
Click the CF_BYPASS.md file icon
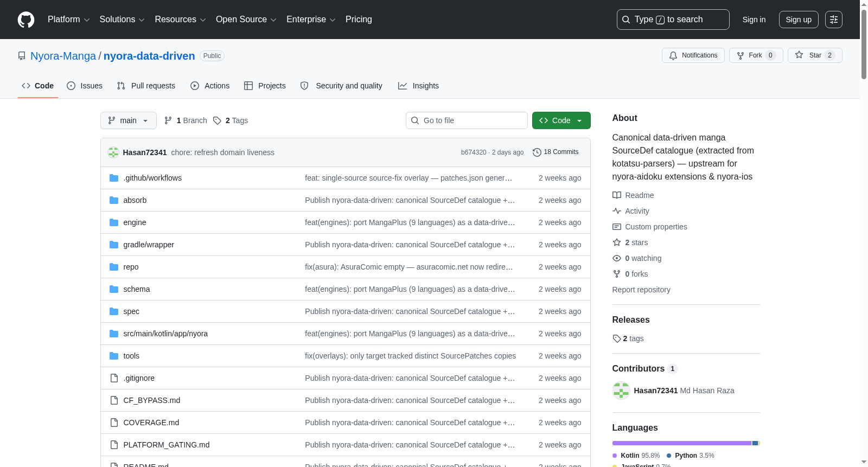tap(114, 400)
